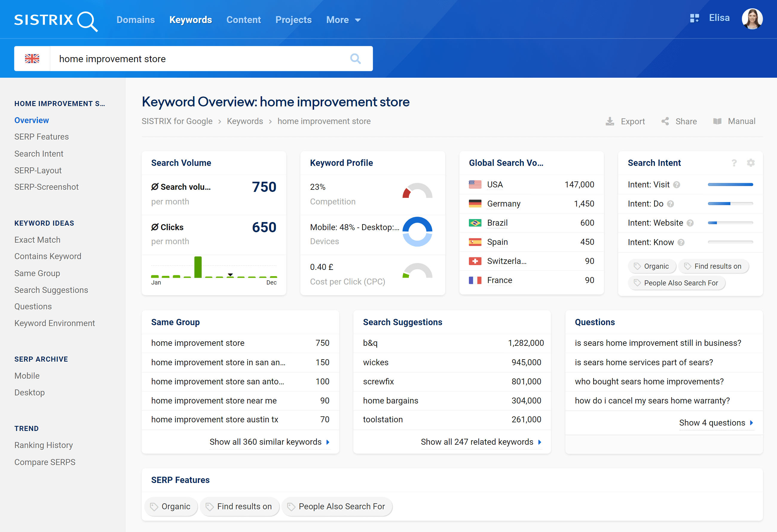The height and width of the screenshot is (532, 777).
Task: Open the Projects top menu
Action: click(x=293, y=20)
